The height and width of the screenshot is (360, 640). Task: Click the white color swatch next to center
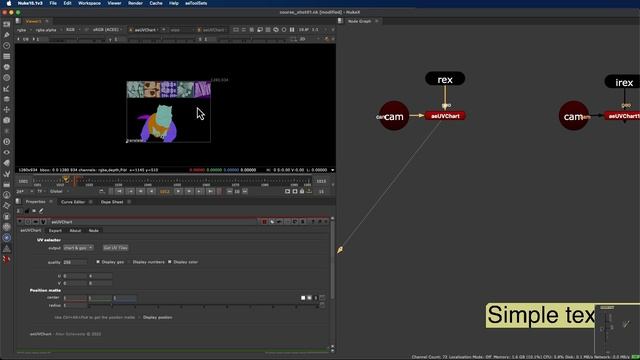[303, 298]
